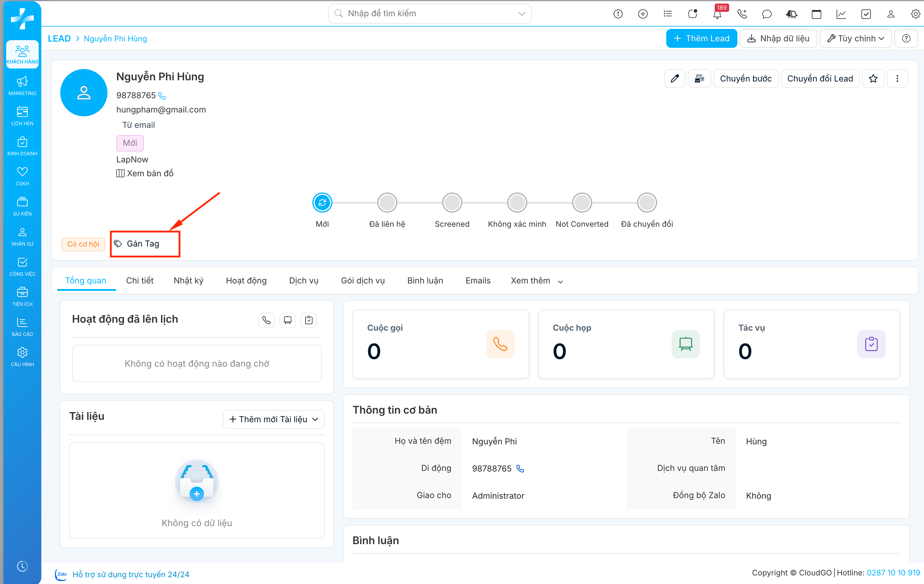Click the star favorite icon

[873, 79]
